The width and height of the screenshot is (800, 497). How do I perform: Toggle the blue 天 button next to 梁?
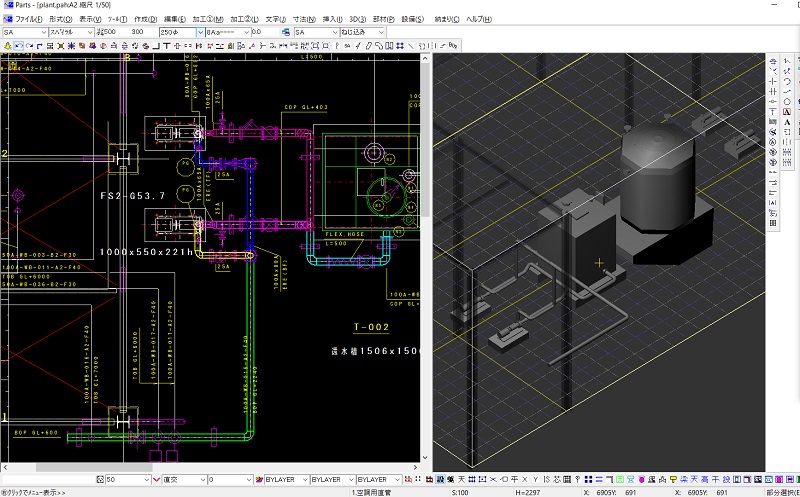[x=694, y=480]
